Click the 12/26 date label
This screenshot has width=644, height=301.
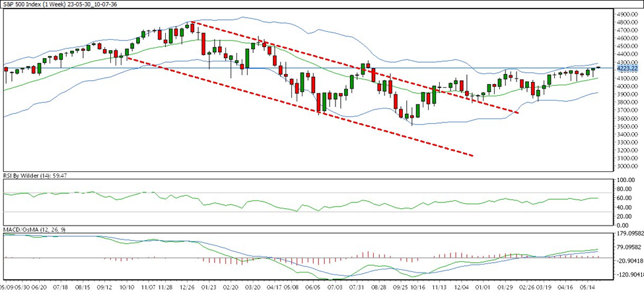click(x=188, y=286)
